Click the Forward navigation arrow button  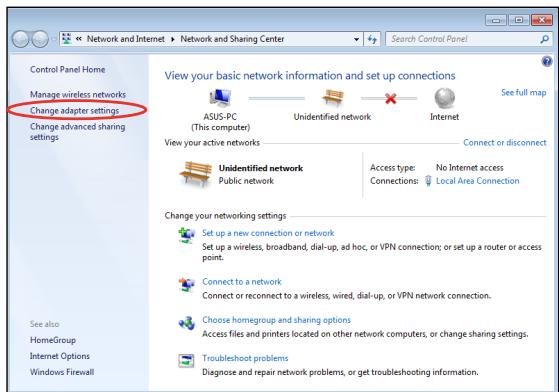click(40, 39)
